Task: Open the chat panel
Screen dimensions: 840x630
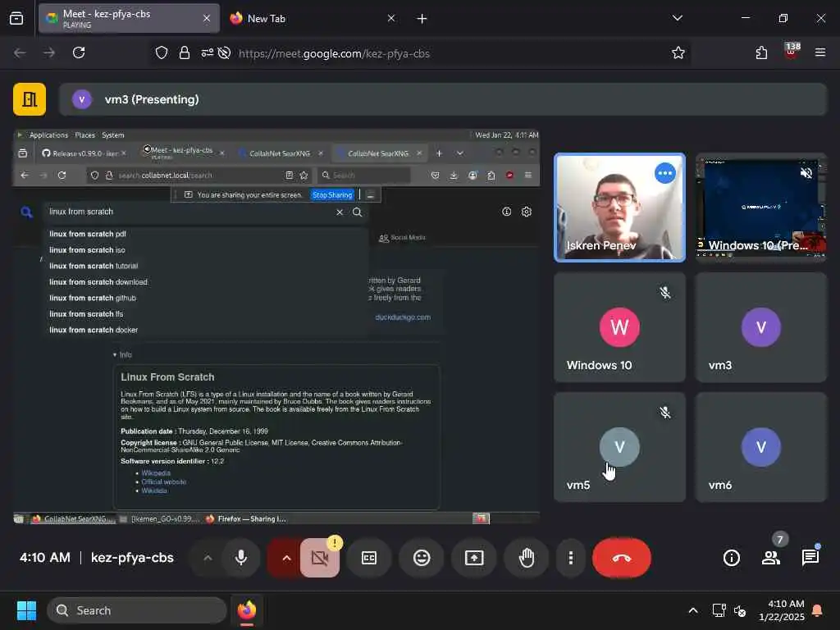Action: [x=810, y=558]
